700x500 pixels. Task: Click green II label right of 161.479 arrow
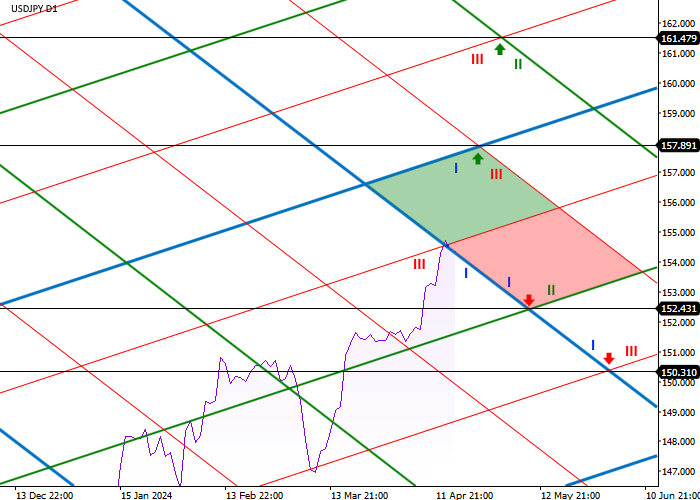(517, 64)
